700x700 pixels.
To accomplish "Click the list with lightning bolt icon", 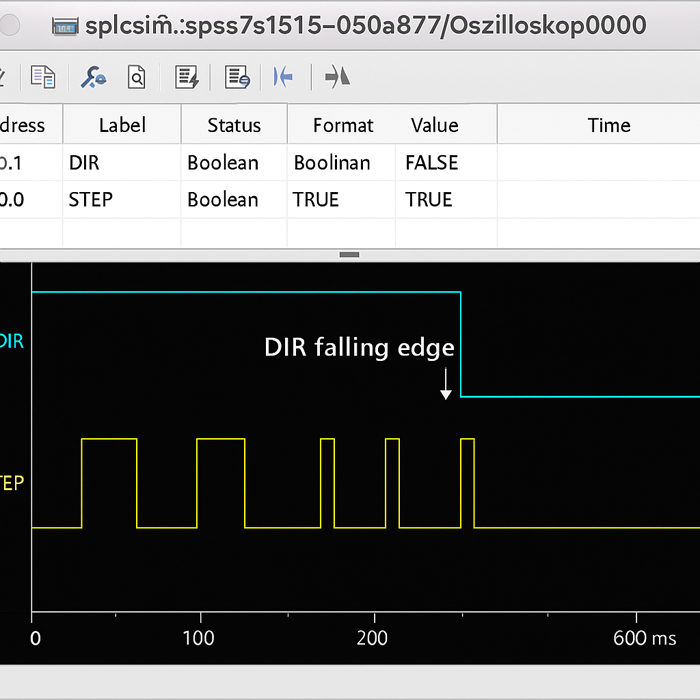I will (x=187, y=77).
